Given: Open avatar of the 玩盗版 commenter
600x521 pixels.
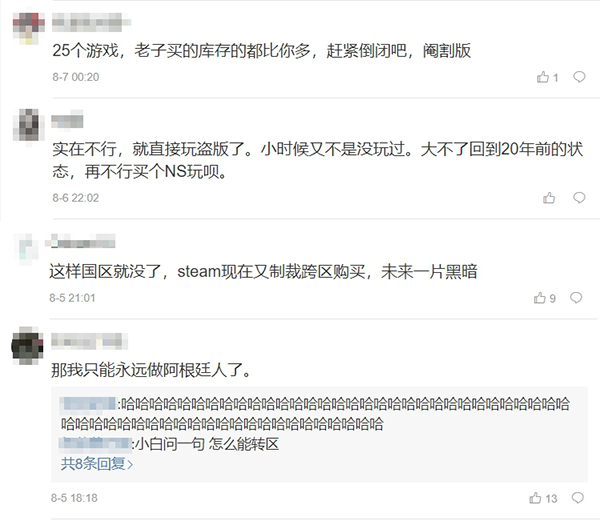Looking at the screenshot, I should coord(29,125).
